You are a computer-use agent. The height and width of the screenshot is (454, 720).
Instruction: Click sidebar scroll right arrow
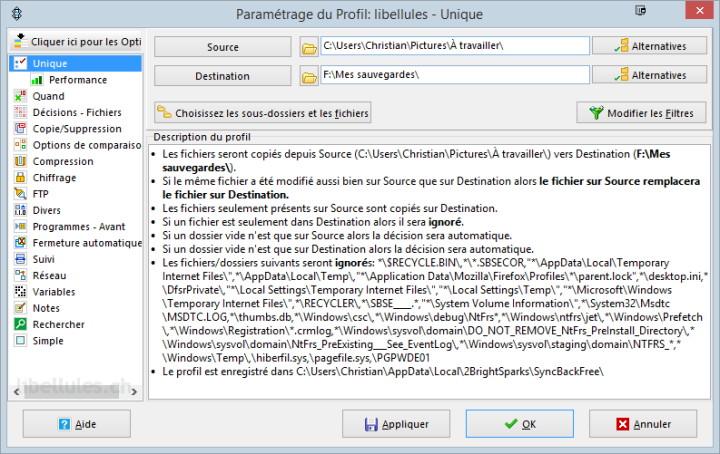point(134,392)
